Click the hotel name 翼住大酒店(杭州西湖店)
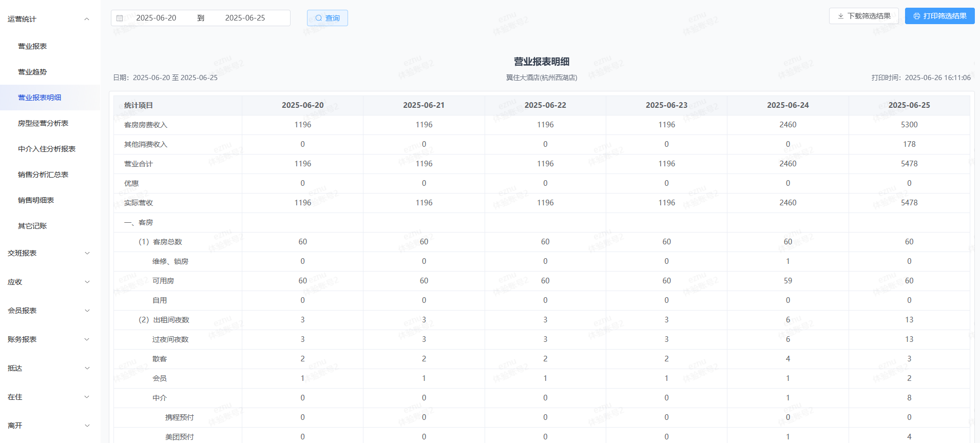 pyautogui.click(x=542, y=78)
